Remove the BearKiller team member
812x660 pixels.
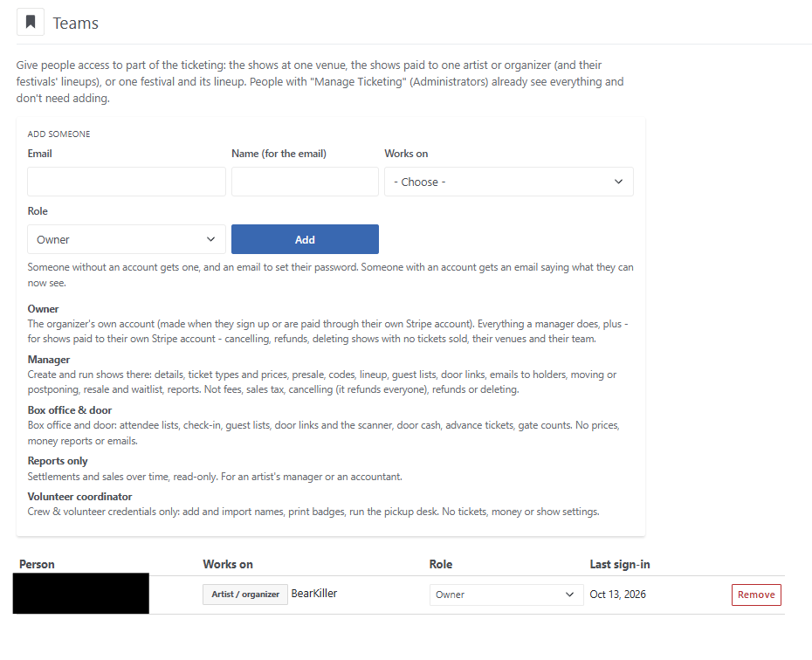tap(756, 595)
